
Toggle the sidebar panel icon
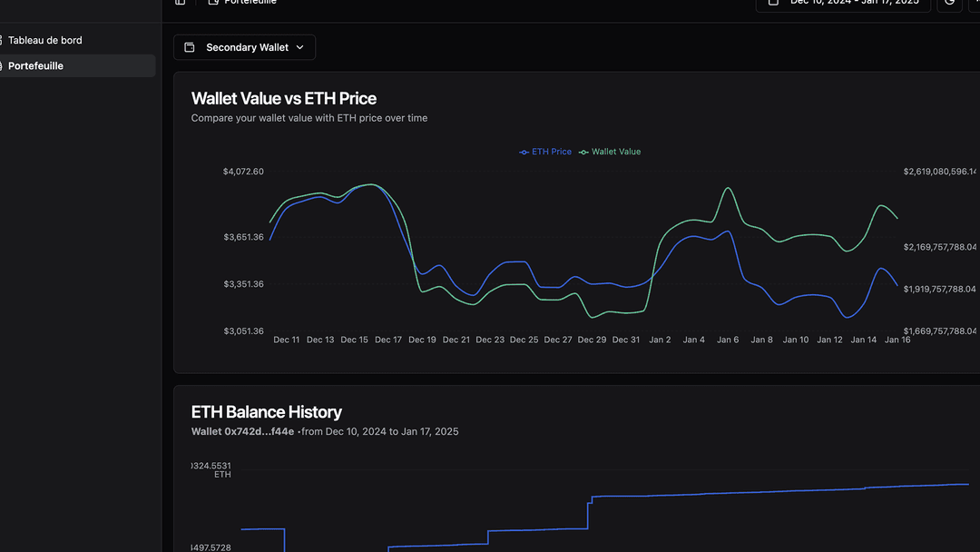(180, 3)
